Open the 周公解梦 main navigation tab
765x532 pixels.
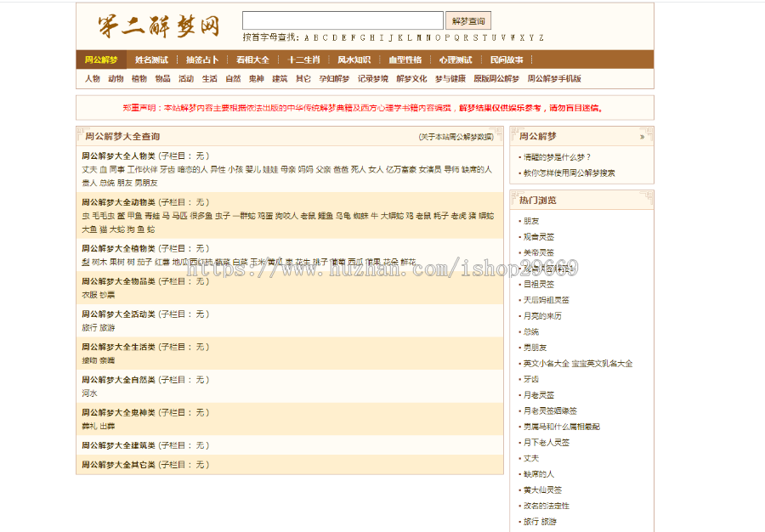click(x=101, y=59)
